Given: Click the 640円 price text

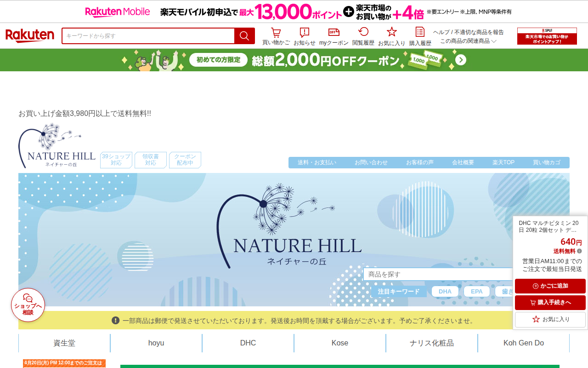Looking at the screenshot, I should click(571, 242).
